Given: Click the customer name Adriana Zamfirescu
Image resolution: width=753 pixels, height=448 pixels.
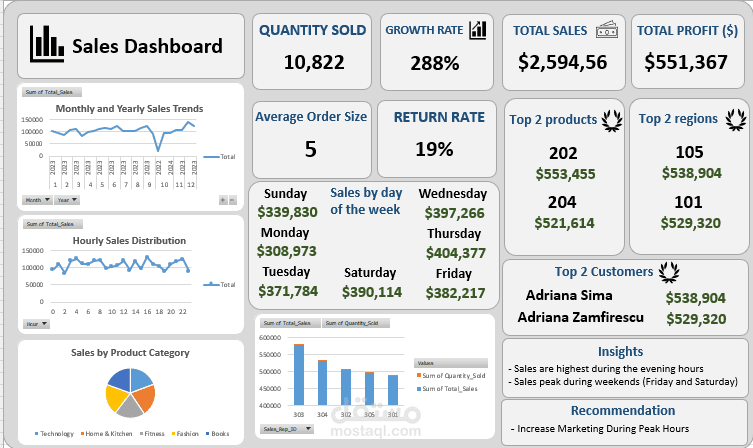Looking at the screenshot, I should (581, 317).
